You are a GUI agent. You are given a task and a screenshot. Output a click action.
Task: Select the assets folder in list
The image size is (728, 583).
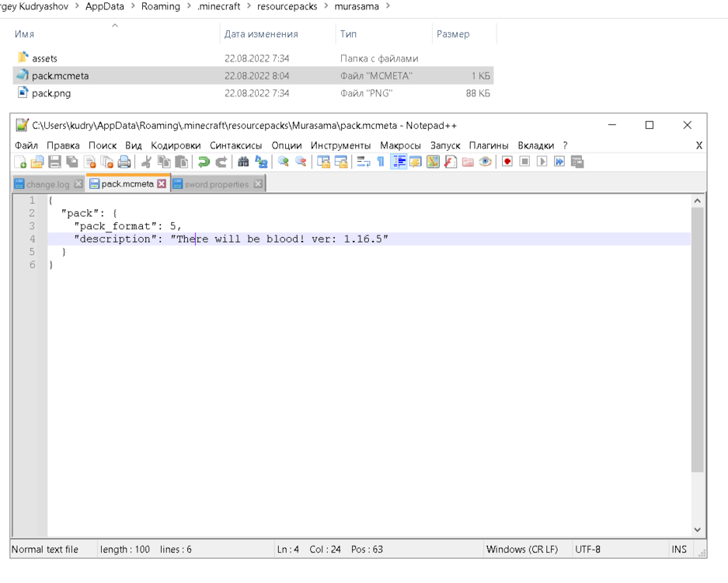coord(44,58)
